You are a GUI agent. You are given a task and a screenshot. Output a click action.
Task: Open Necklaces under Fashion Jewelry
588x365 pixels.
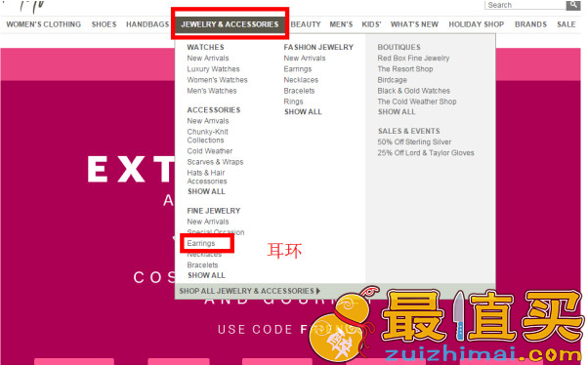tap(301, 80)
